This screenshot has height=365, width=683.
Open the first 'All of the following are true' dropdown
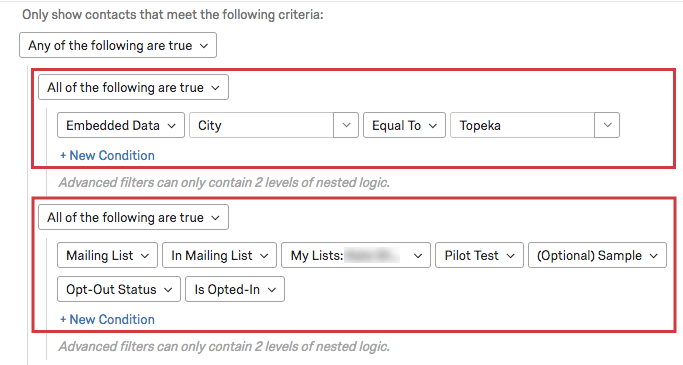[133, 88]
